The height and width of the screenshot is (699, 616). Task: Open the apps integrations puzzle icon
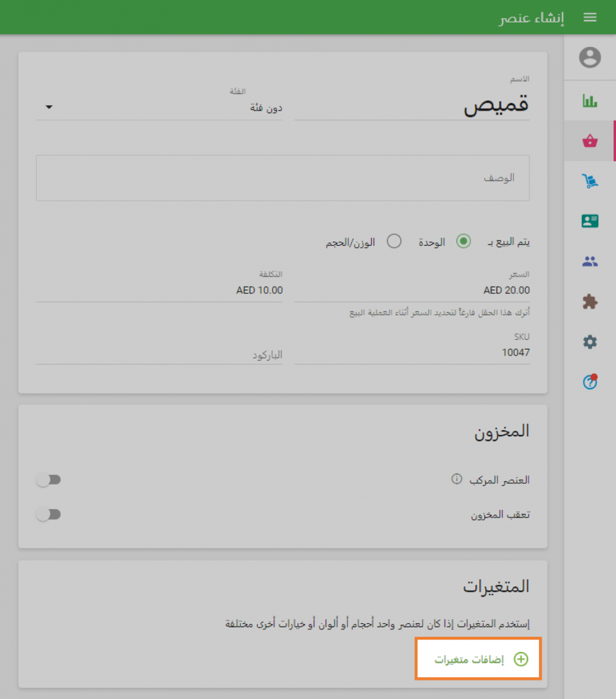point(590,301)
